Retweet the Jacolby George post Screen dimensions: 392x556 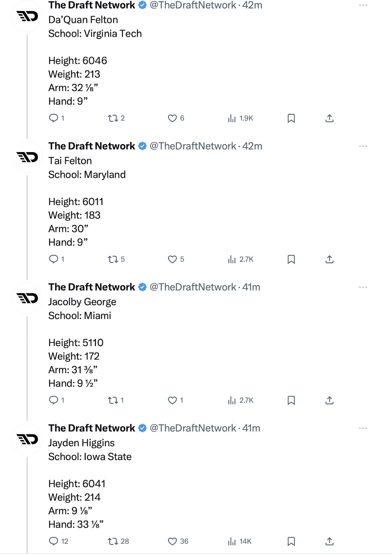point(113,400)
